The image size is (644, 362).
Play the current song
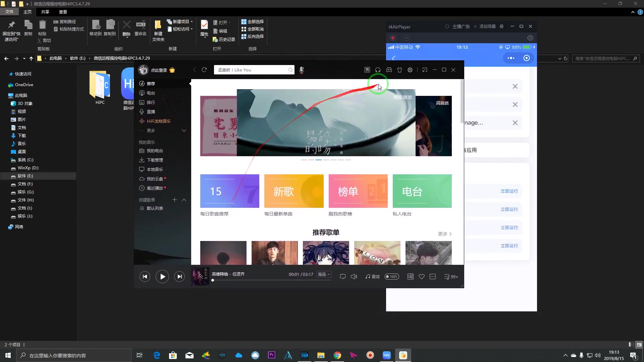click(x=162, y=277)
